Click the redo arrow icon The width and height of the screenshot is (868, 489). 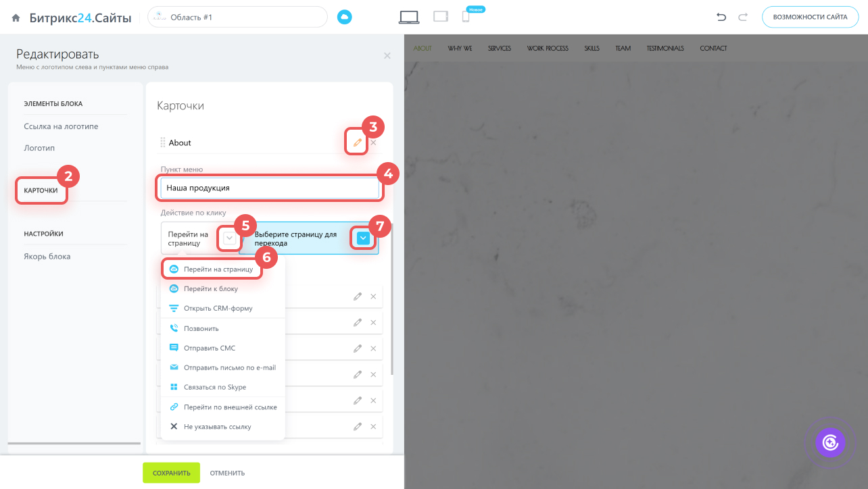pyautogui.click(x=743, y=17)
